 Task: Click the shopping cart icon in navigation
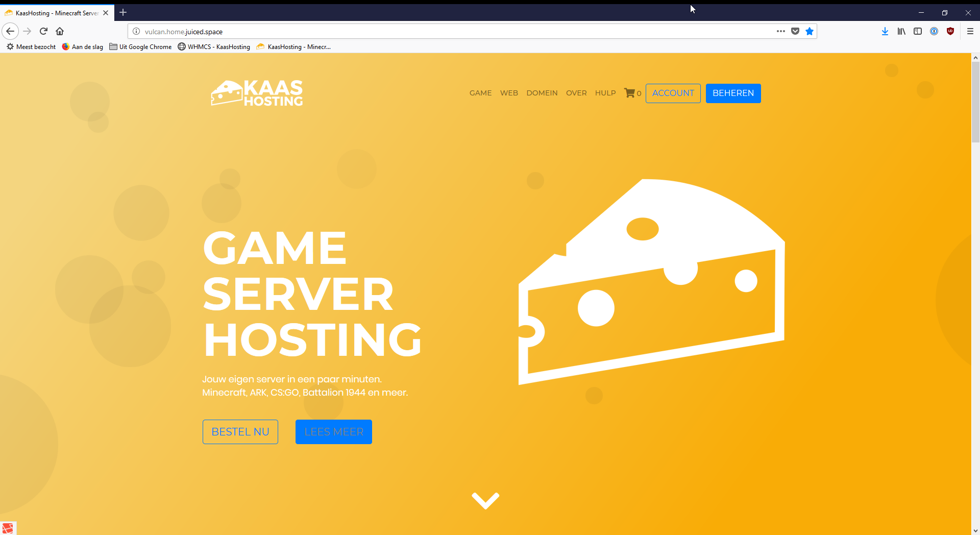630,93
